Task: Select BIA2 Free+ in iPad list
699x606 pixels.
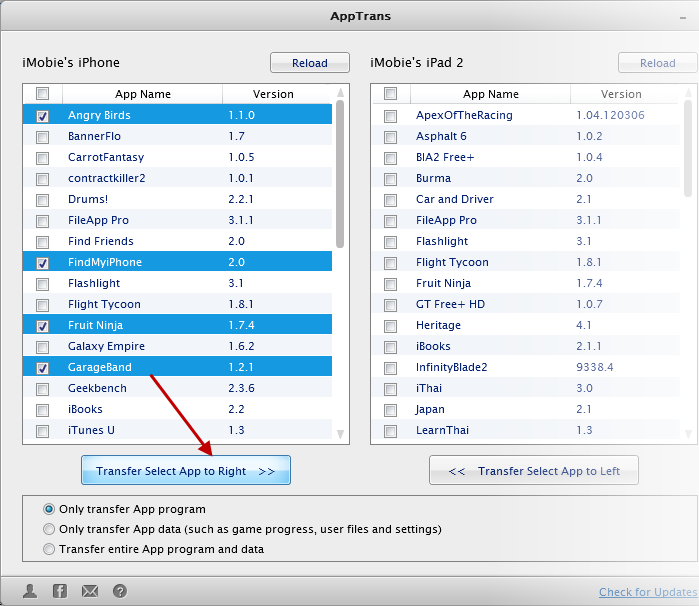Action: [526, 157]
